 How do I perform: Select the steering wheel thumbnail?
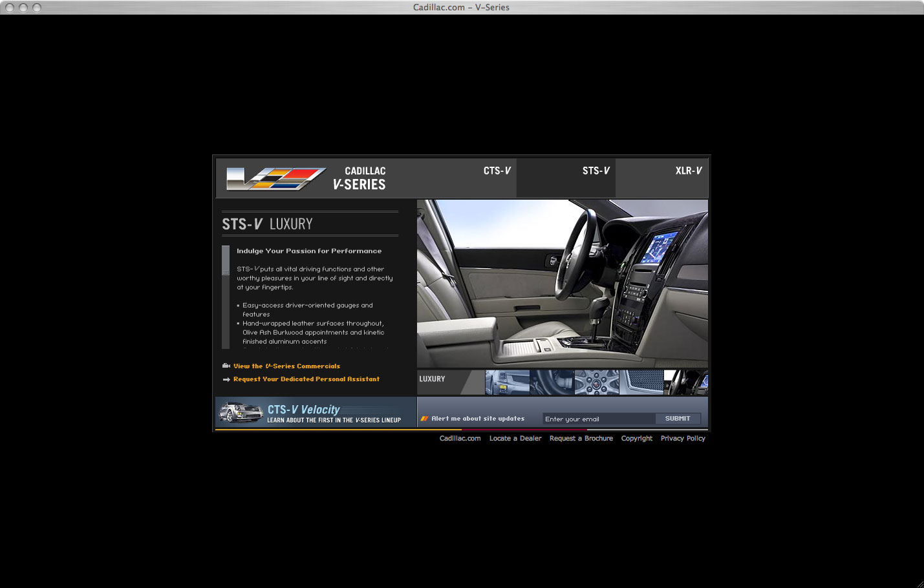tap(552, 383)
